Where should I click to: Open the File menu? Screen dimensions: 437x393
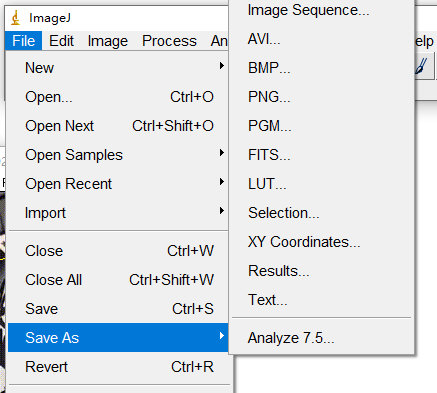pyautogui.click(x=24, y=41)
